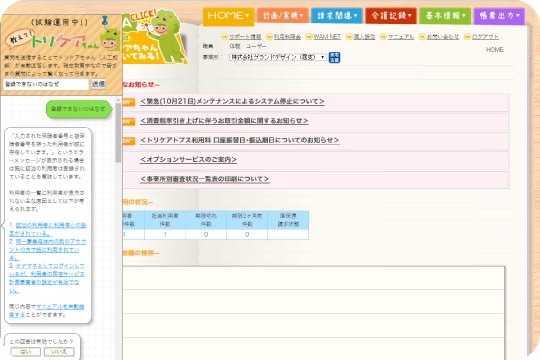
Task: Click the arrow icon before ログアウト
Action: click(467, 37)
